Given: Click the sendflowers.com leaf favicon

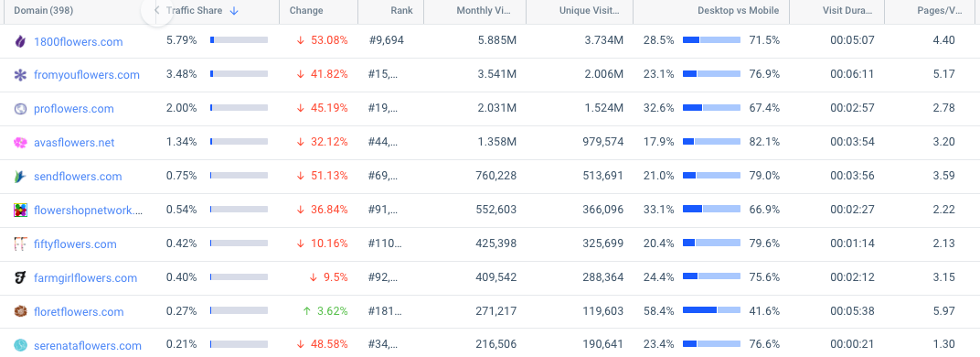Looking at the screenshot, I should [x=21, y=177].
